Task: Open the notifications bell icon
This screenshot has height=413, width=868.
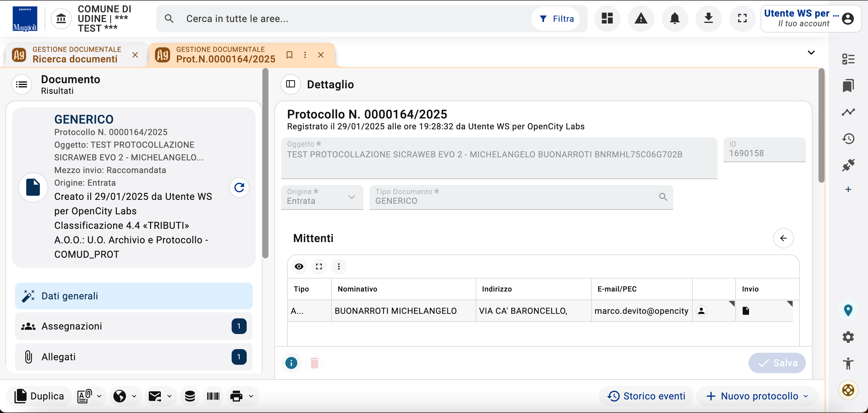Action: [x=675, y=18]
